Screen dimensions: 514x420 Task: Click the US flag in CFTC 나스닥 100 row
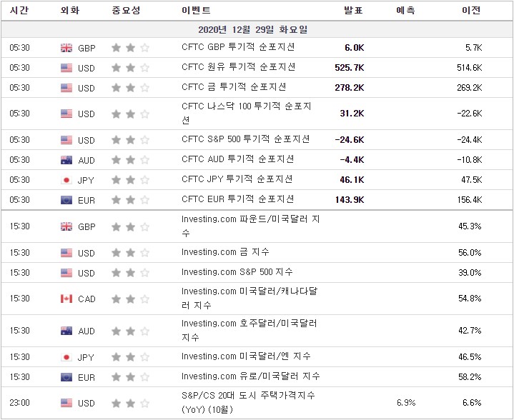click(66, 114)
